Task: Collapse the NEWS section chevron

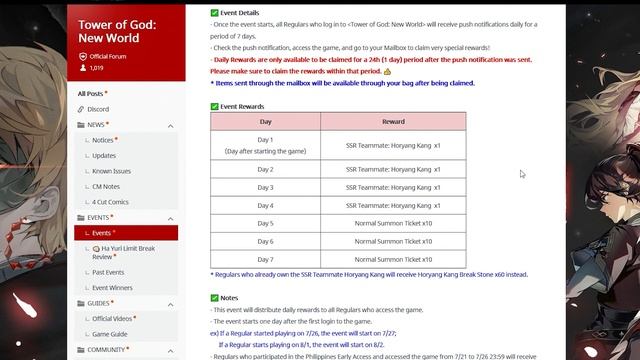Action: click(x=171, y=126)
